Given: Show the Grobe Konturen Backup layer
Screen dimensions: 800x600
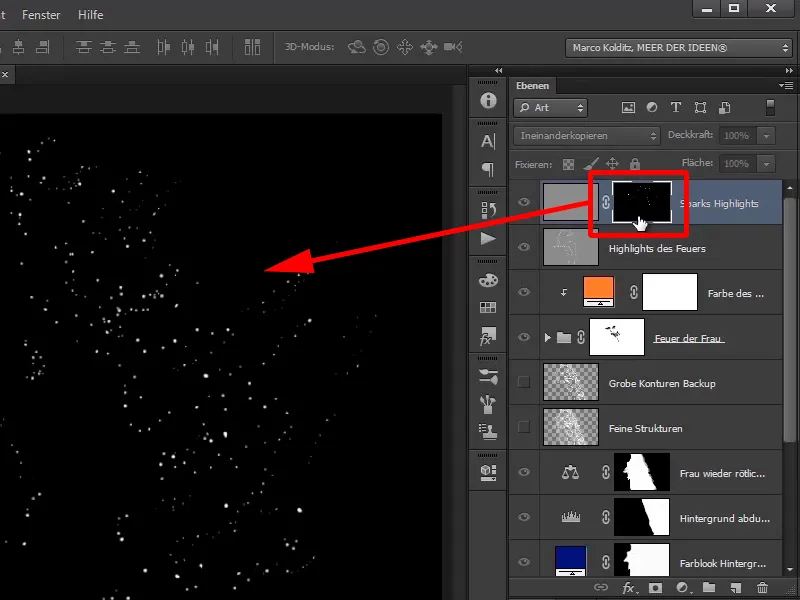Looking at the screenshot, I should point(523,382).
